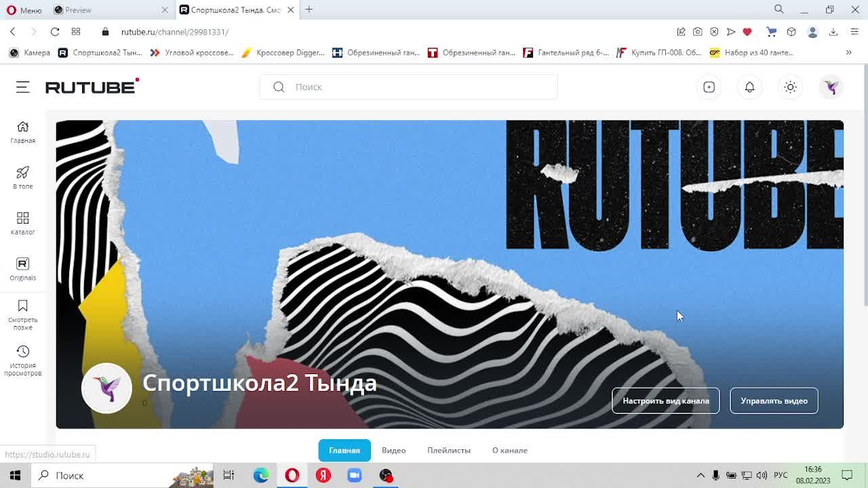Click Управлять видео button

point(774,401)
